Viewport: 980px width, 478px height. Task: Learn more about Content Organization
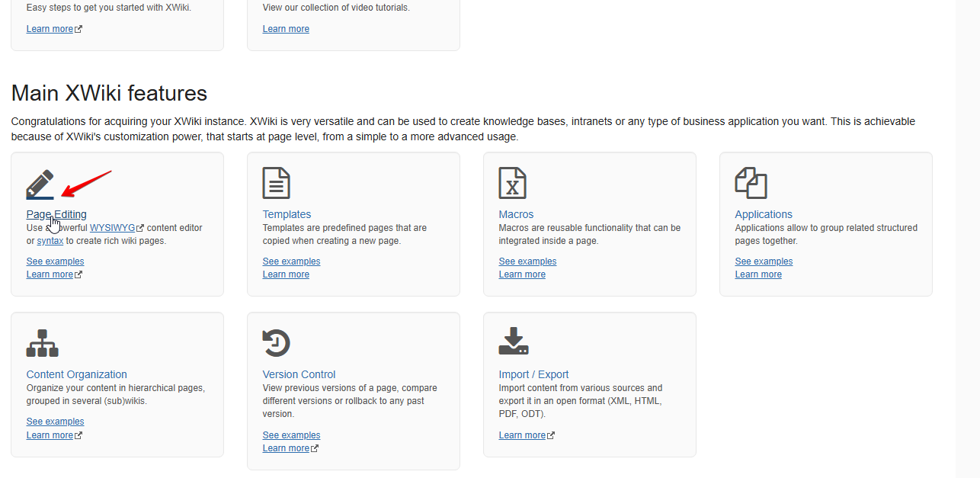(54, 435)
